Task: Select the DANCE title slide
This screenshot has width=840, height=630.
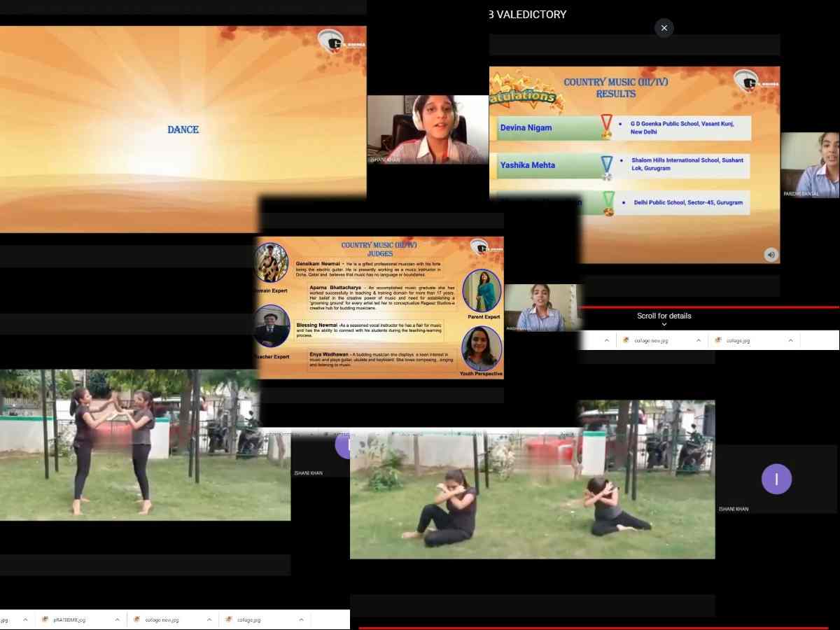Action: coord(183,129)
